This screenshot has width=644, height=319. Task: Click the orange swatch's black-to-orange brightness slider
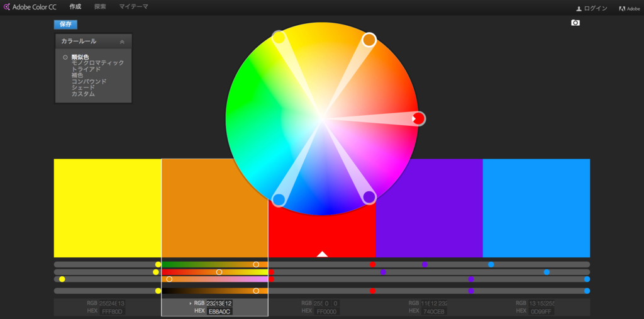coord(215,291)
